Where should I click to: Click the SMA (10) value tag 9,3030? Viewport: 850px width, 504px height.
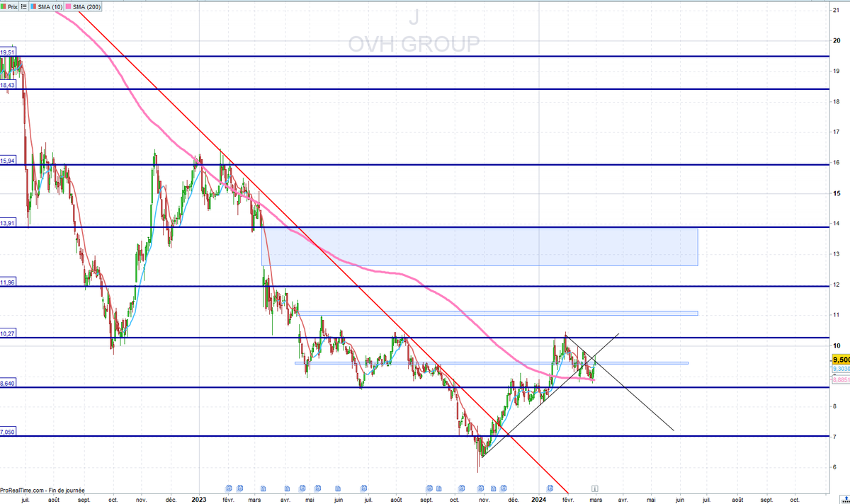[840, 369]
